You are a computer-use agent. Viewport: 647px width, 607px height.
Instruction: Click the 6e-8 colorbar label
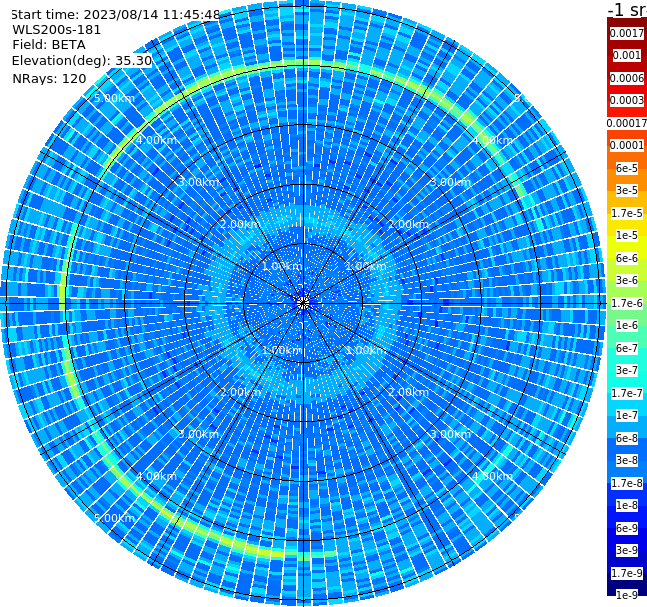tap(627, 438)
